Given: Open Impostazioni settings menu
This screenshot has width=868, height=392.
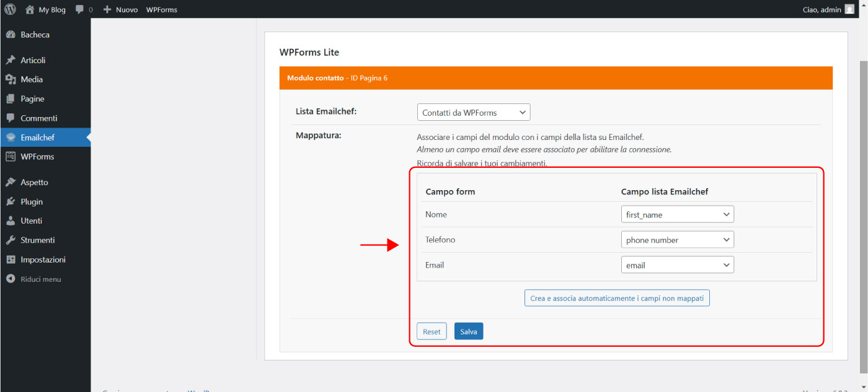Looking at the screenshot, I should click(x=43, y=259).
